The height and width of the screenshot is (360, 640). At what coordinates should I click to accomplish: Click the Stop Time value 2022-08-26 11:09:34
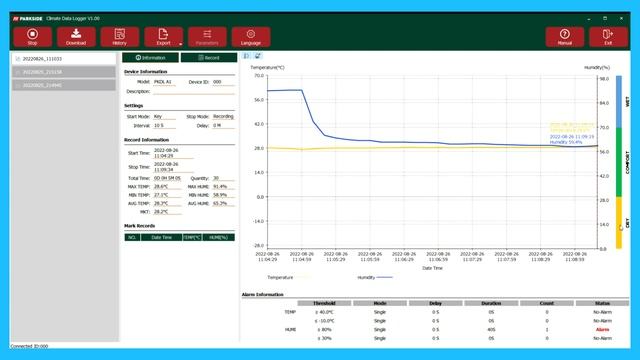173,167
